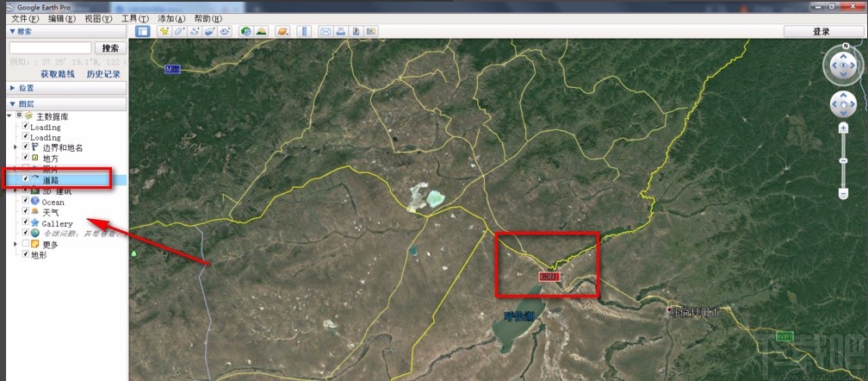Viewport: 868px width, 381px height.
Task: Click the hand move joystick center
Action: pyautogui.click(x=843, y=104)
